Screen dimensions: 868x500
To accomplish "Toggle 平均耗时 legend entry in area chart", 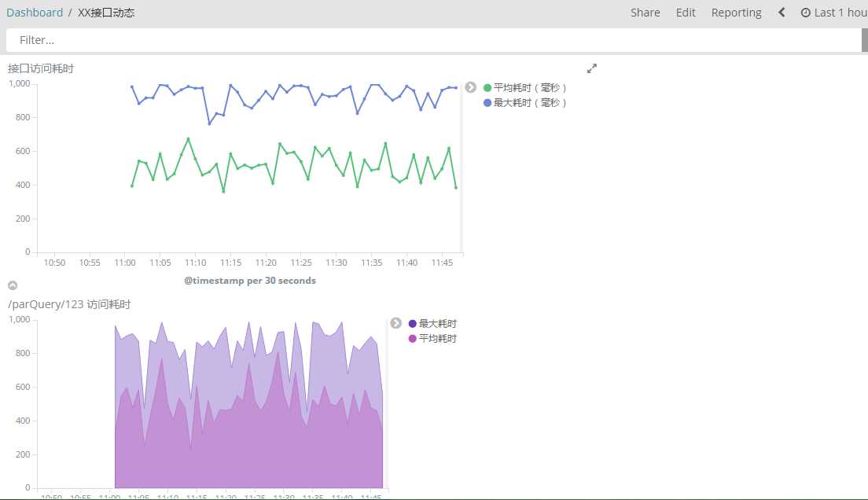I will (x=432, y=338).
